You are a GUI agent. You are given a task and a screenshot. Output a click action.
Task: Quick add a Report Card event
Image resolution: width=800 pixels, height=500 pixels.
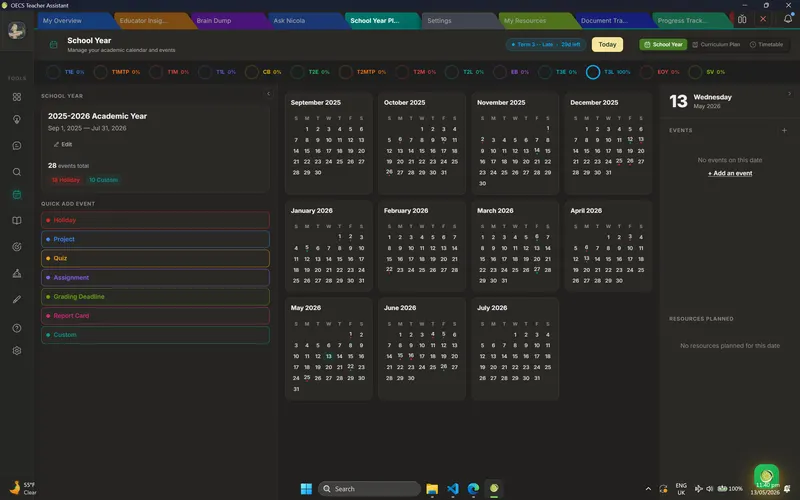[x=155, y=316]
